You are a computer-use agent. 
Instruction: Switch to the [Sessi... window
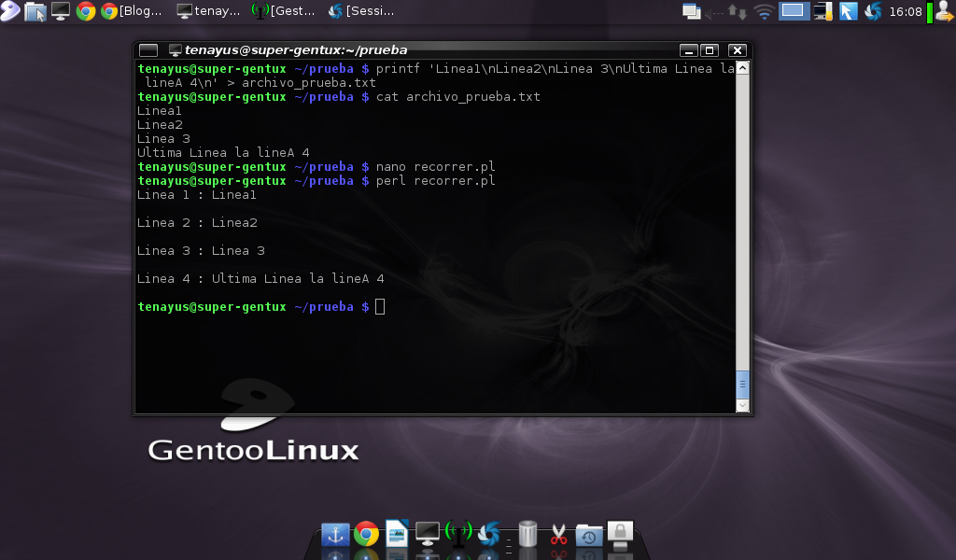click(x=361, y=11)
